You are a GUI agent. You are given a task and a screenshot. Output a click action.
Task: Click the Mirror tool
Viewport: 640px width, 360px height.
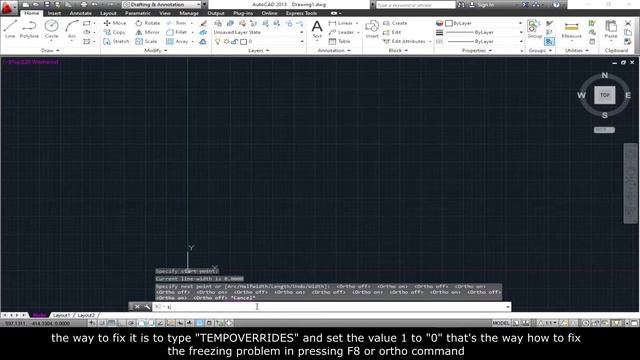pos(147,32)
